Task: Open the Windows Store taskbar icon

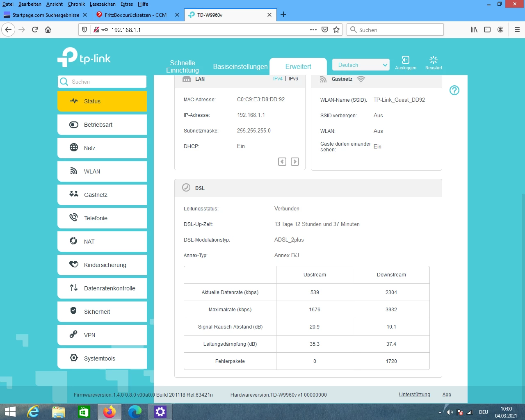Action: pyautogui.click(x=84, y=412)
